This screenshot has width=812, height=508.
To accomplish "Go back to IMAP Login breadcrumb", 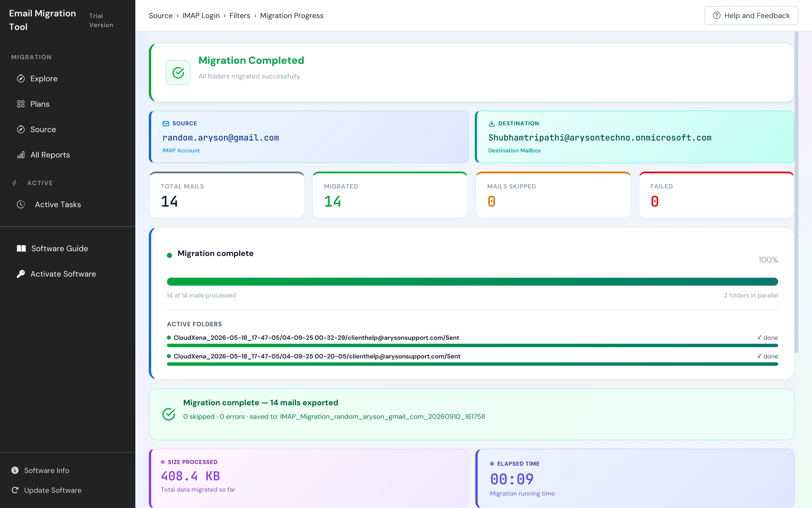I will (201, 16).
